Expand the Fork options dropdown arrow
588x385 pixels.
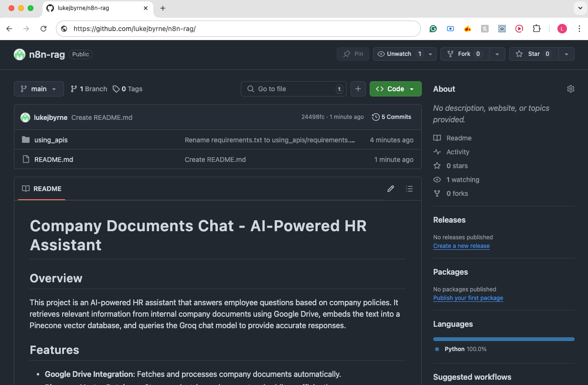click(x=497, y=54)
